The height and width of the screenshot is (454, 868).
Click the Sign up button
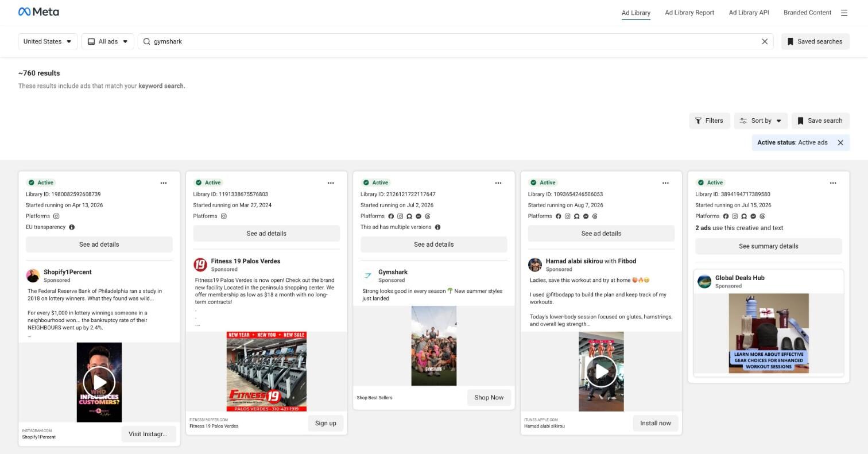click(x=325, y=423)
